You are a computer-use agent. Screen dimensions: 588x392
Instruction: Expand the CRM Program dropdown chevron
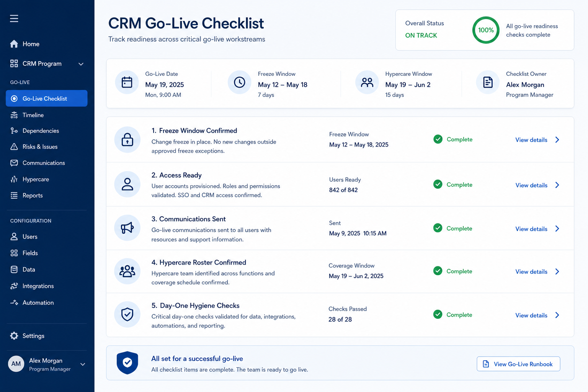[x=81, y=64]
